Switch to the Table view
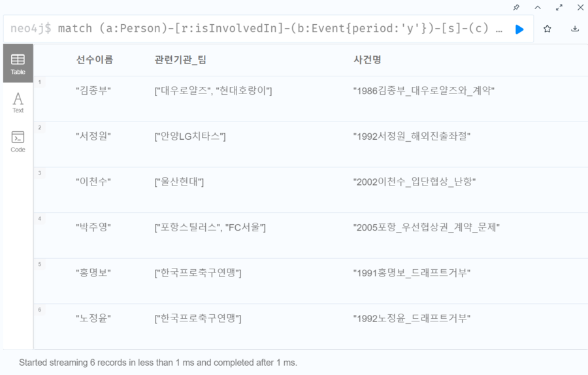The width and height of the screenshot is (588, 375). click(x=18, y=63)
